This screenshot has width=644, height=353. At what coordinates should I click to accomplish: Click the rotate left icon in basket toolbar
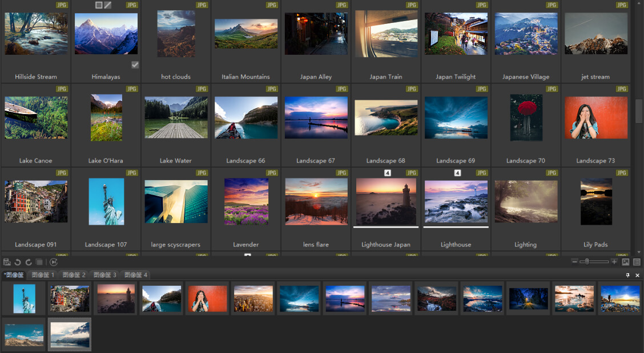click(x=18, y=262)
